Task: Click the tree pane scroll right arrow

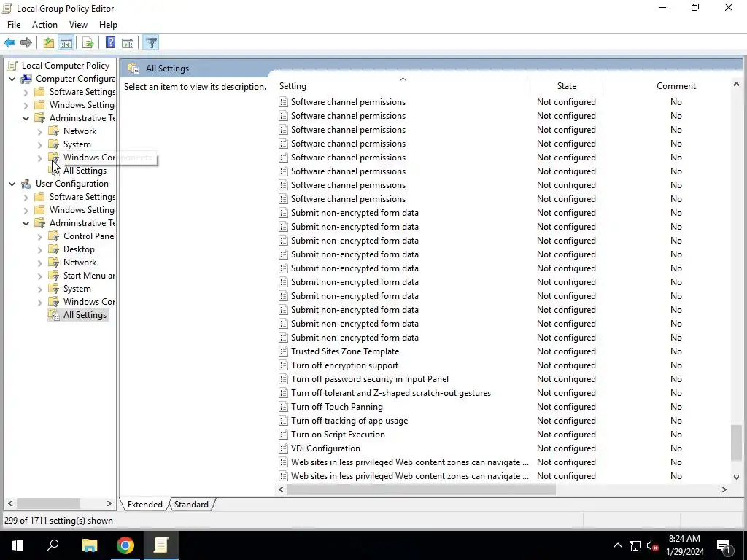Action: 109,503
